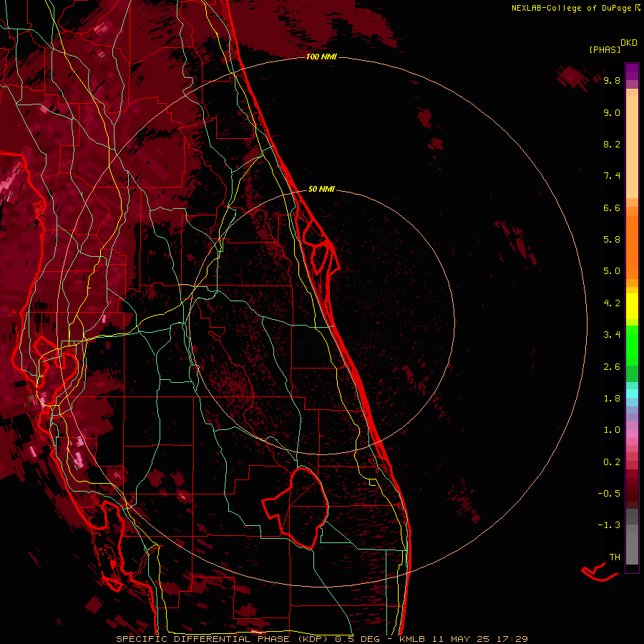Click the 2.6 value on the color scale
Screen dimensions: 644x644
(612, 367)
